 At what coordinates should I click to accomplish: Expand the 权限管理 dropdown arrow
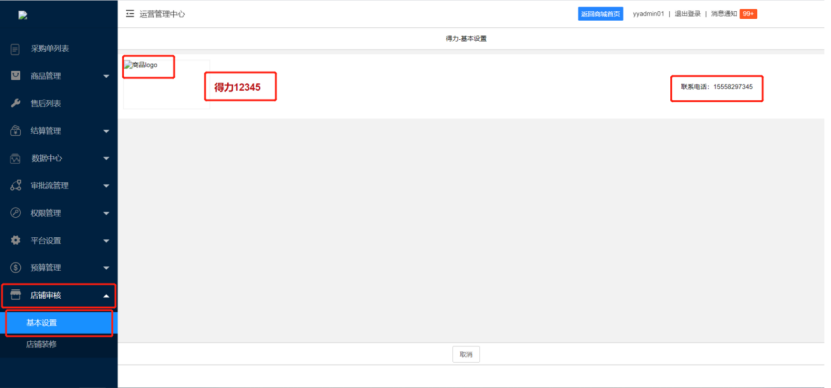pyautogui.click(x=106, y=214)
